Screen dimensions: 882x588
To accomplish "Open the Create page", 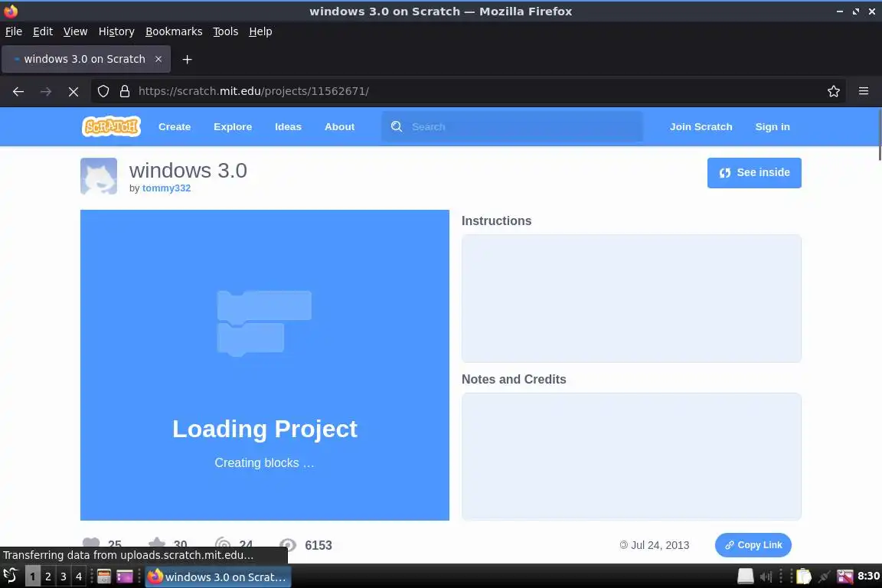I will pyautogui.click(x=175, y=126).
